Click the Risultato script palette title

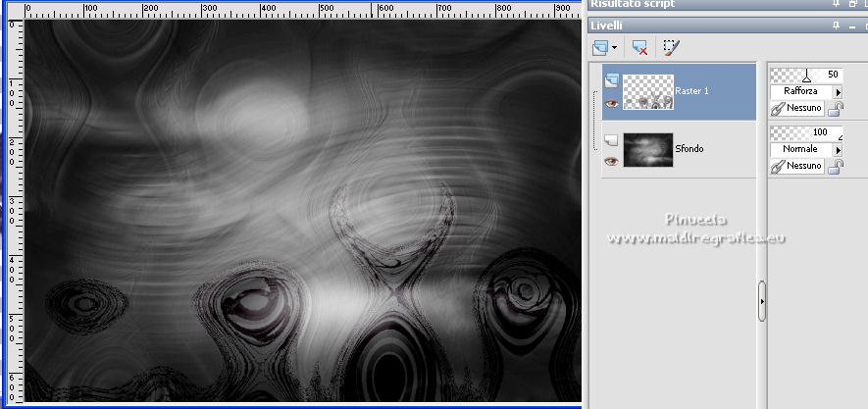point(633,4)
